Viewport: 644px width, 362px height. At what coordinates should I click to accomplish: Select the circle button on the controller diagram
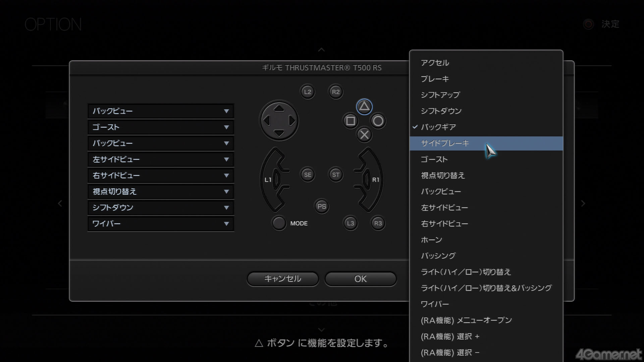(x=378, y=121)
